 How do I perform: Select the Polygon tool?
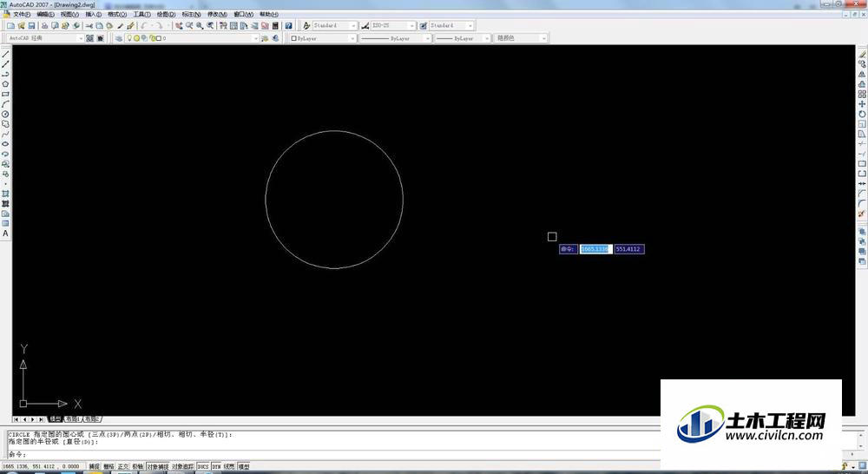[5, 84]
